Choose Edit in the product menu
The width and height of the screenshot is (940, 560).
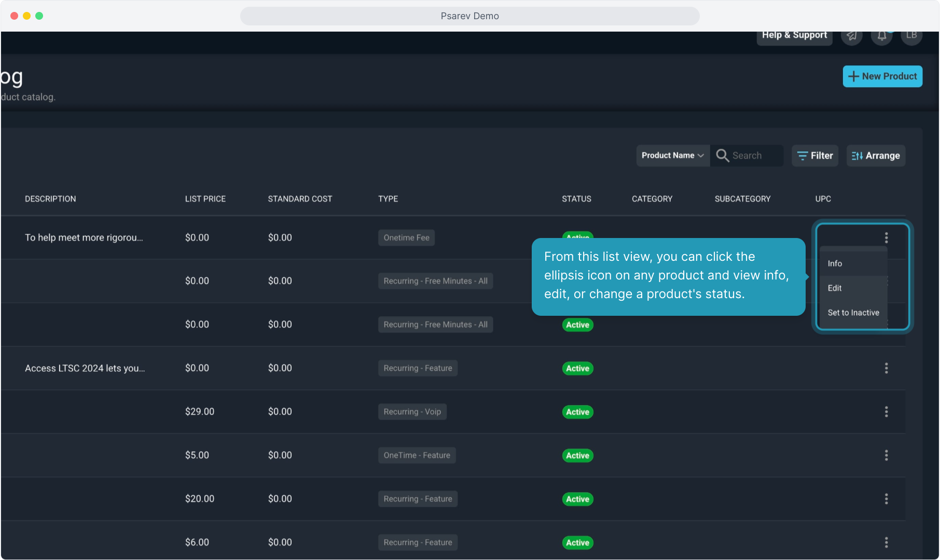[x=835, y=288]
